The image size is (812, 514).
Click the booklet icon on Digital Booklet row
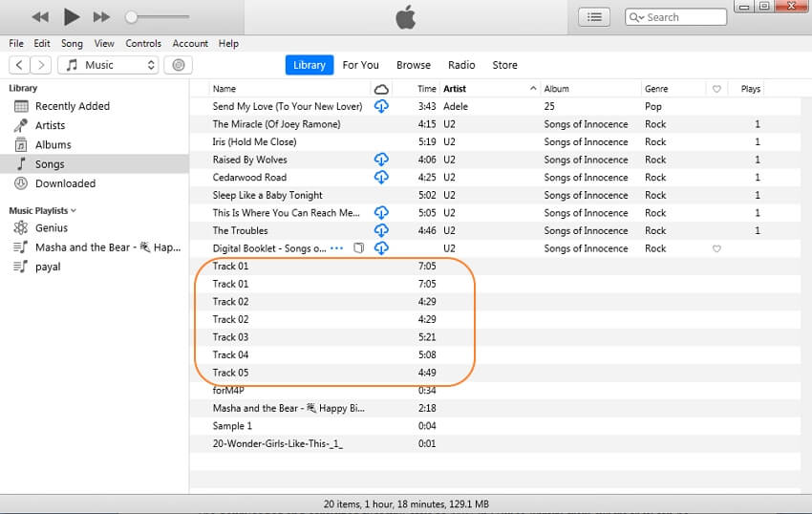(x=359, y=248)
